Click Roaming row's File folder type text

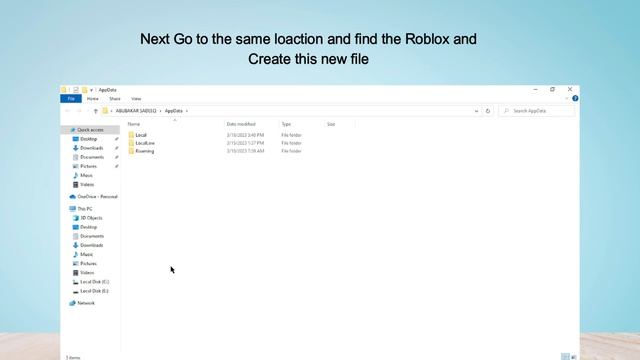tap(291, 151)
